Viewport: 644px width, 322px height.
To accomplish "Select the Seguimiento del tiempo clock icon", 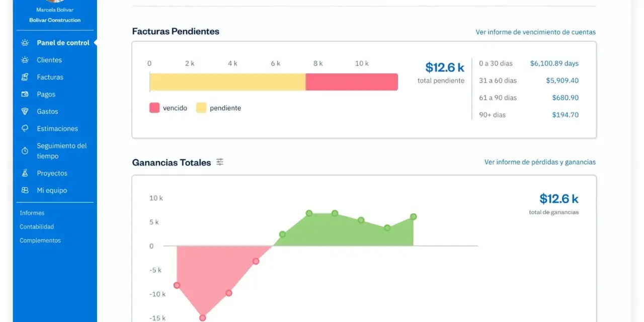I will pos(25,151).
